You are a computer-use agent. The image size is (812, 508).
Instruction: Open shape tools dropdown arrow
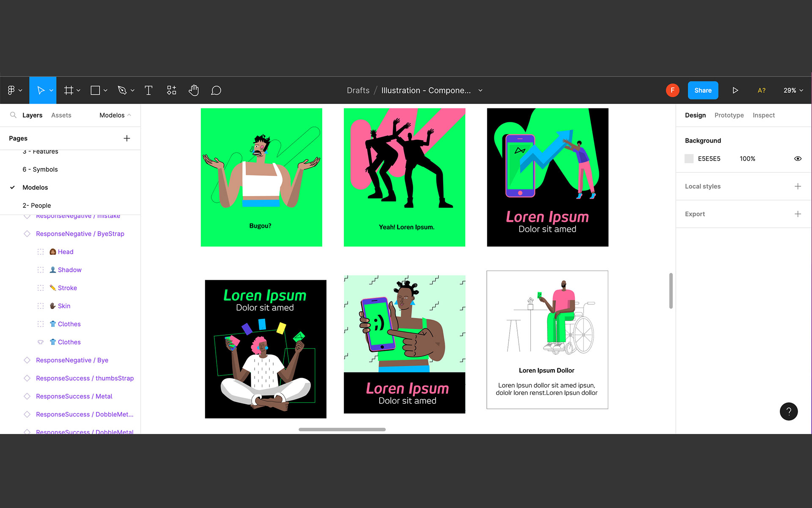(105, 91)
